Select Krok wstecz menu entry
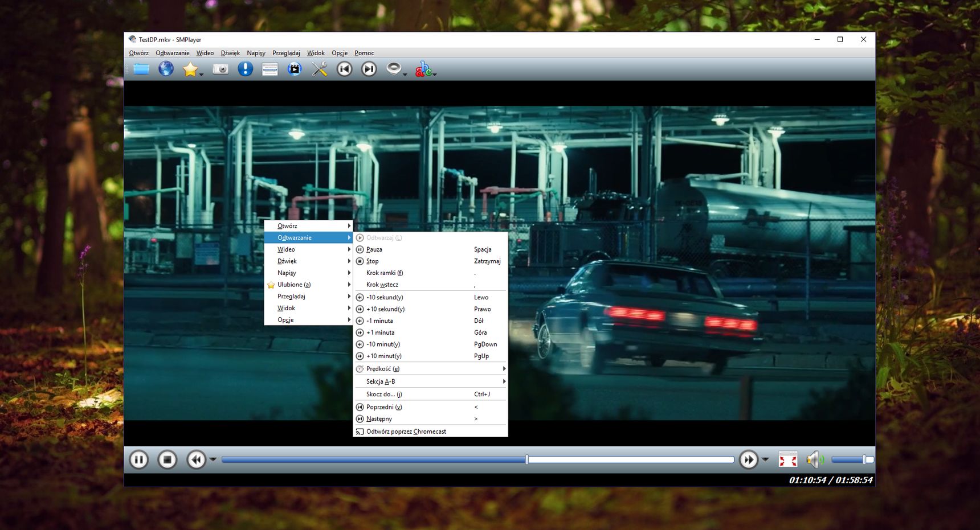 [430, 285]
